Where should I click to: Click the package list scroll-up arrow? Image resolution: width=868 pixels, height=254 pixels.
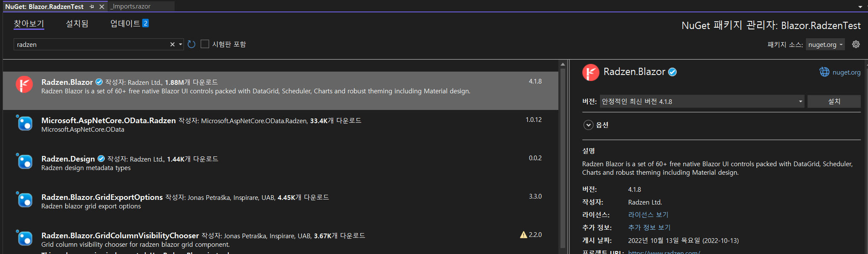(x=563, y=64)
